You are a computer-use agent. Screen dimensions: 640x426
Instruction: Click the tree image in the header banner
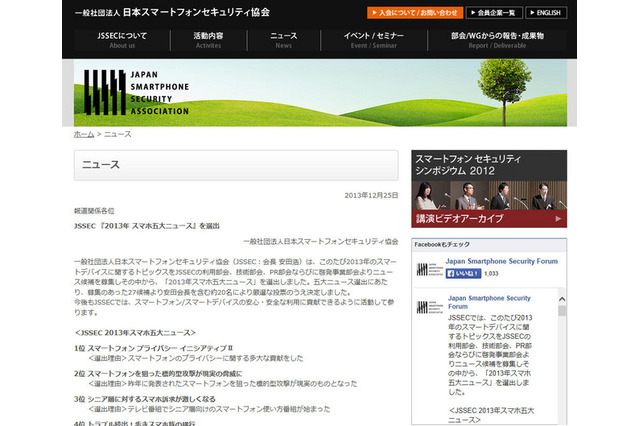504,92
